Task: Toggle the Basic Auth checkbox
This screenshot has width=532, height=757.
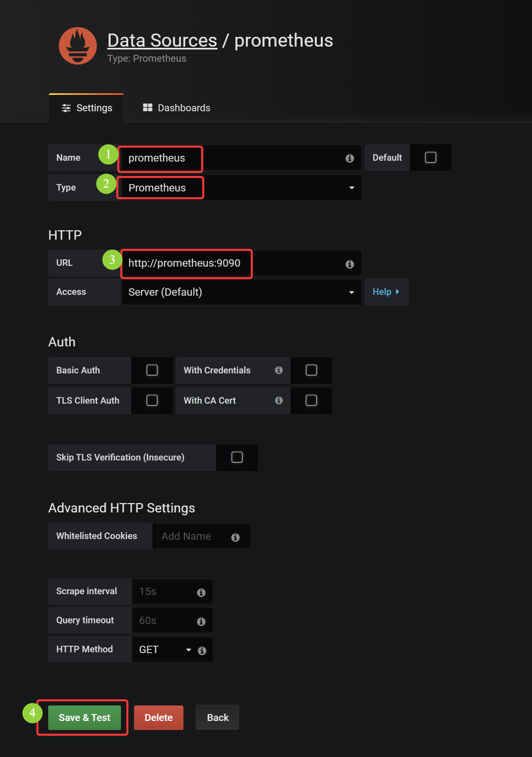Action: coord(152,370)
